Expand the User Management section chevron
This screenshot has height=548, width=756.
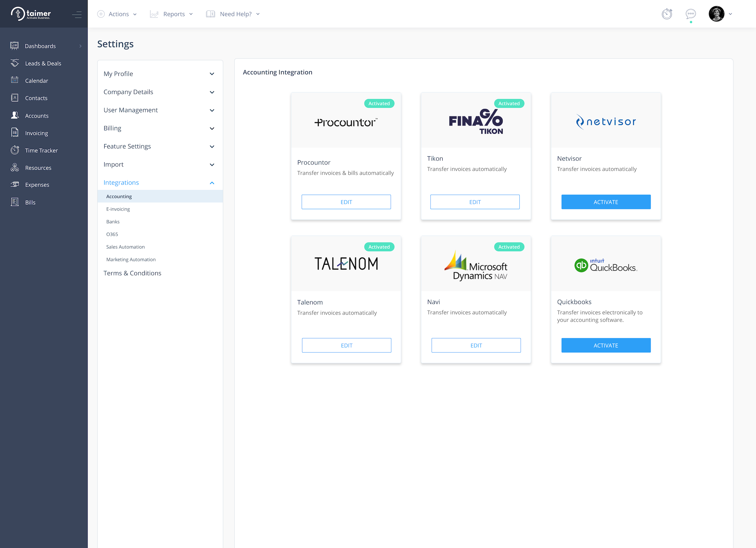click(x=212, y=110)
